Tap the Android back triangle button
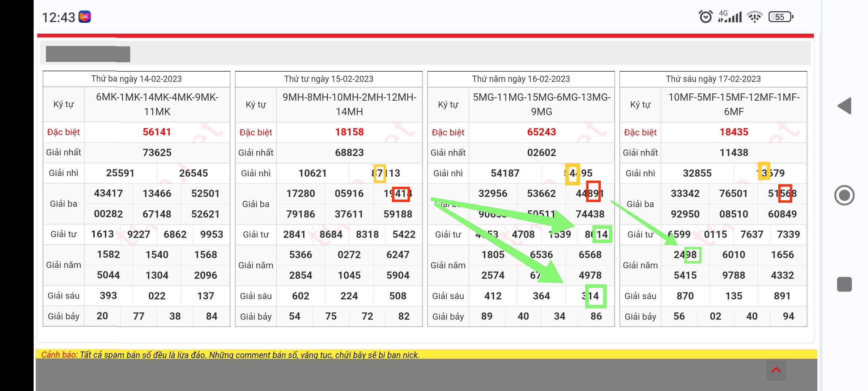Viewport: 868px width, 391px height. click(x=844, y=106)
